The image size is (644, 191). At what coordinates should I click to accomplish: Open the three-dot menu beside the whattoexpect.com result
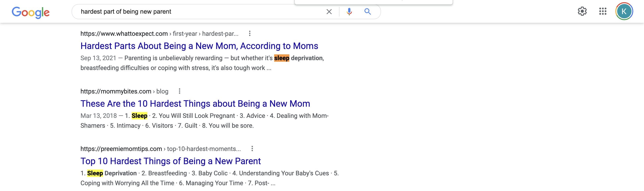250,34
